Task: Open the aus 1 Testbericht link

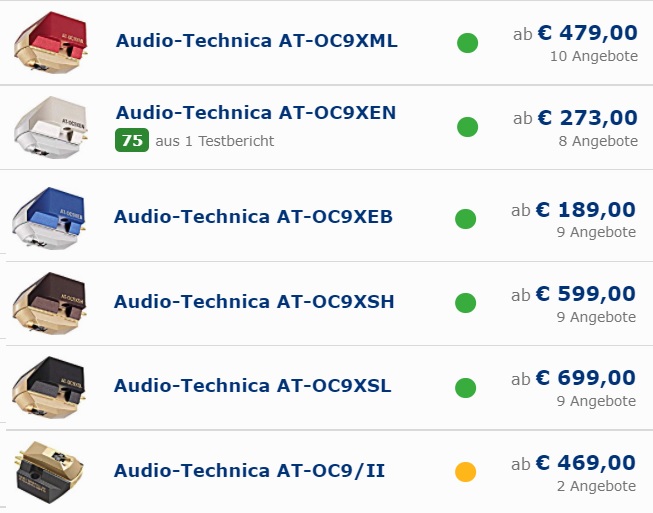Action: tap(215, 141)
